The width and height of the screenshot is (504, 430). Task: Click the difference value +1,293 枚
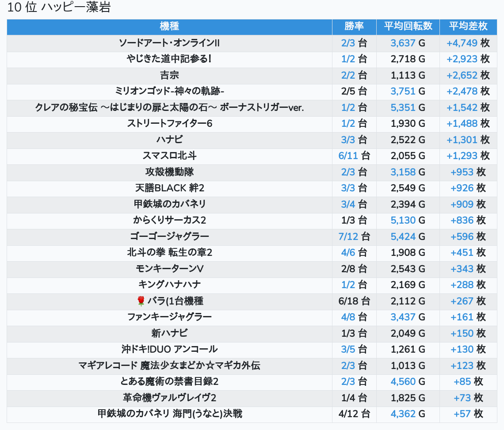(x=468, y=156)
